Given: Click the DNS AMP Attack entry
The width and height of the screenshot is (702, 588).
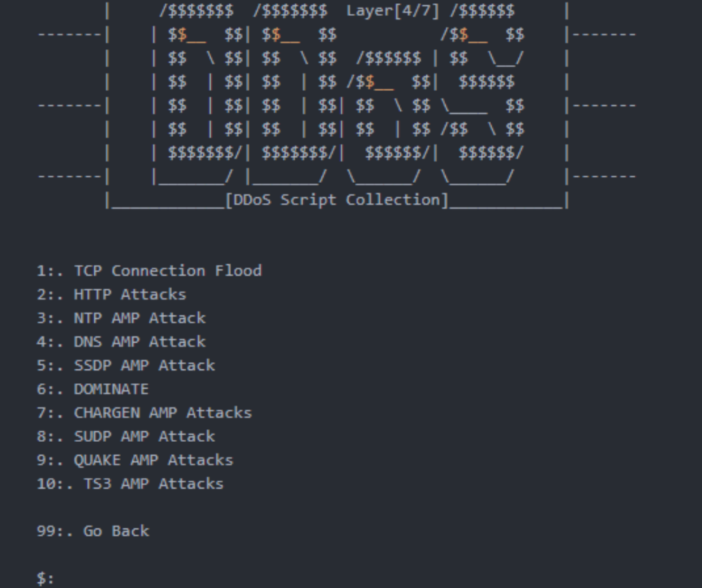Looking at the screenshot, I should coord(121,342).
